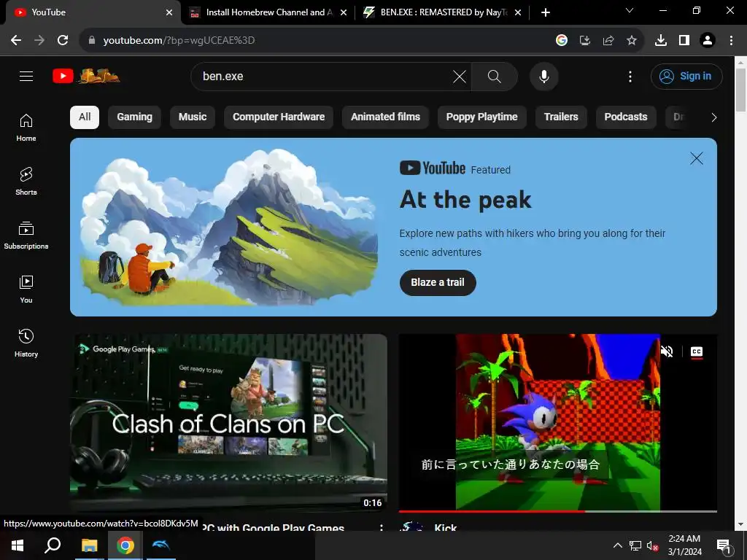Clear the search text with the X icon

[460, 76]
